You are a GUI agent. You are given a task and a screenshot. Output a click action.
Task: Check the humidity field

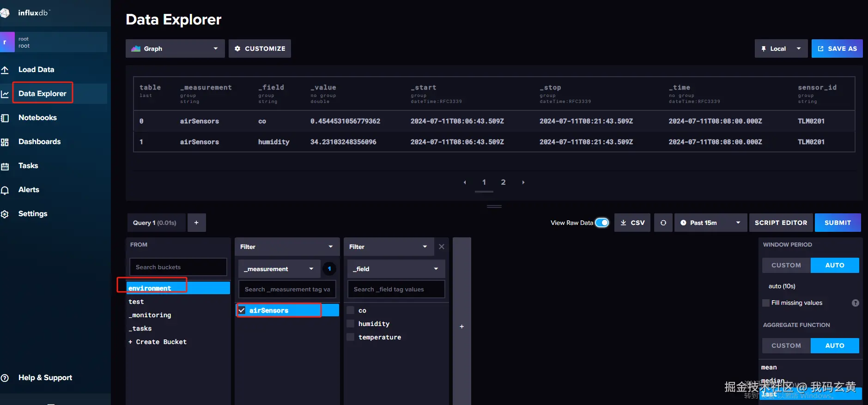[351, 324]
